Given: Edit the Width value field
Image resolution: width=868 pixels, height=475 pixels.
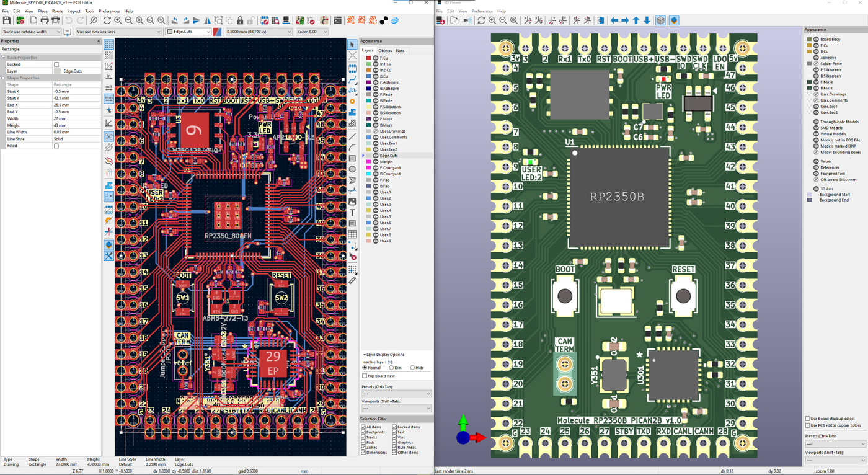Looking at the screenshot, I should pyautogui.click(x=76, y=118).
